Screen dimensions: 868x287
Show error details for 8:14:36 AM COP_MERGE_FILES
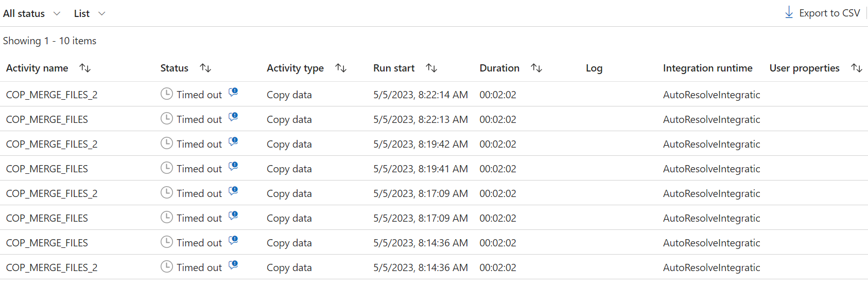point(233,240)
